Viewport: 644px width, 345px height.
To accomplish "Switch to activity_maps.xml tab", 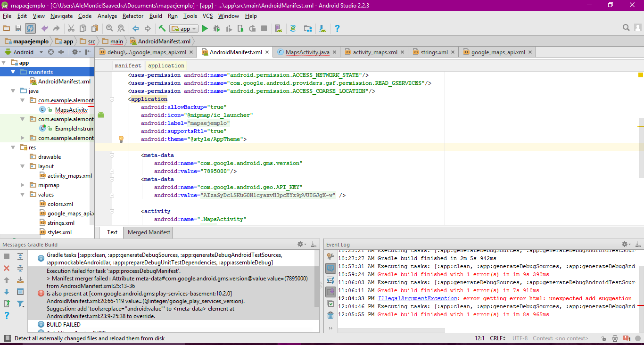I will click(374, 52).
